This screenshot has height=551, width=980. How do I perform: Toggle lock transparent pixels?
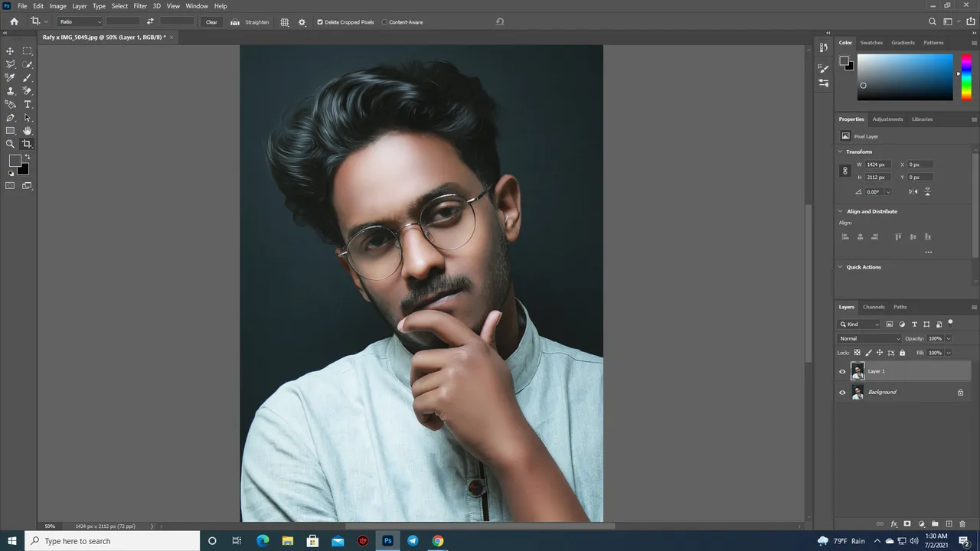pos(857,353)
